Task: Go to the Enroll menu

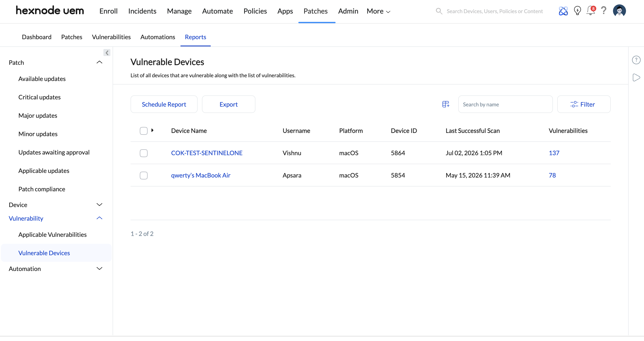Action: [x=108, y=11]
